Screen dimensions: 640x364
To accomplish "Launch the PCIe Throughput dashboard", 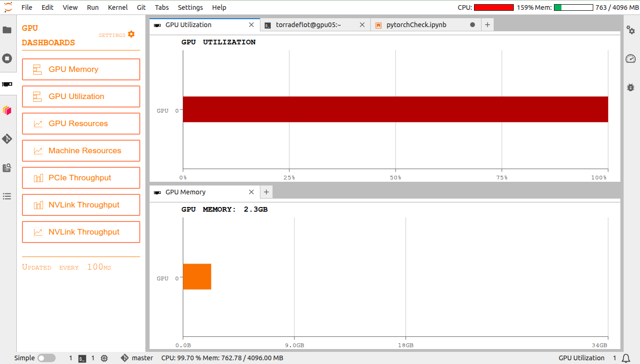I will point(81,178).
